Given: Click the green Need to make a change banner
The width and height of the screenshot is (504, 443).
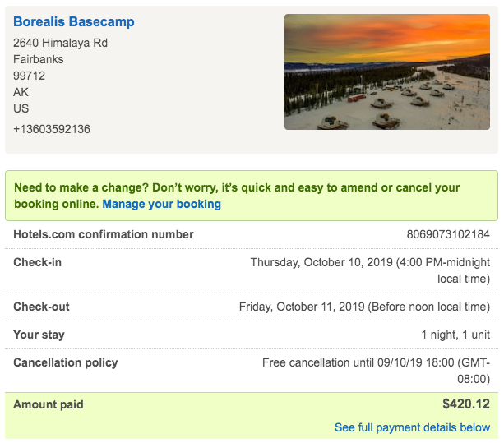Looking at the screenshot, I should point(252,196).
